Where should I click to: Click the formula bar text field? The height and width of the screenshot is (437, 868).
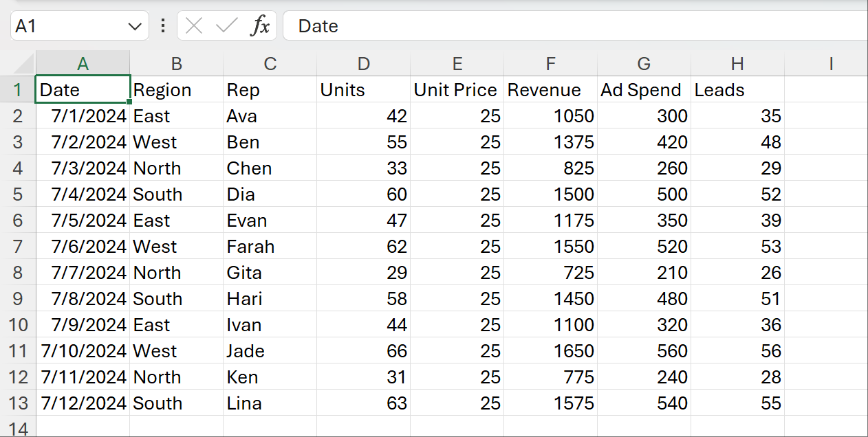(571, 26)
